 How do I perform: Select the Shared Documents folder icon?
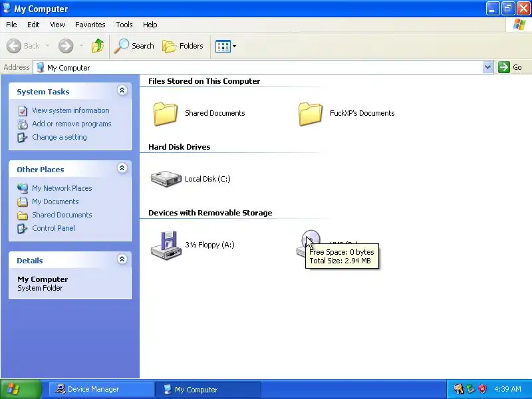click(166, 114)
